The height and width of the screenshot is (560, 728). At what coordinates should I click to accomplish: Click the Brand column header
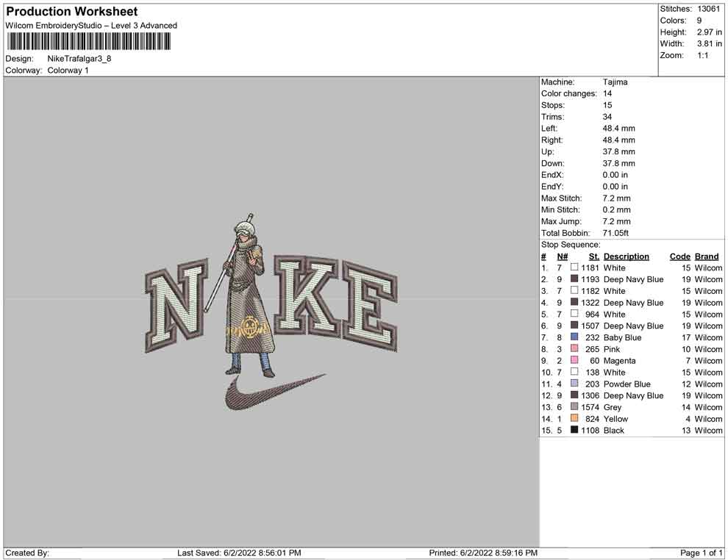[x=707, y=256]
